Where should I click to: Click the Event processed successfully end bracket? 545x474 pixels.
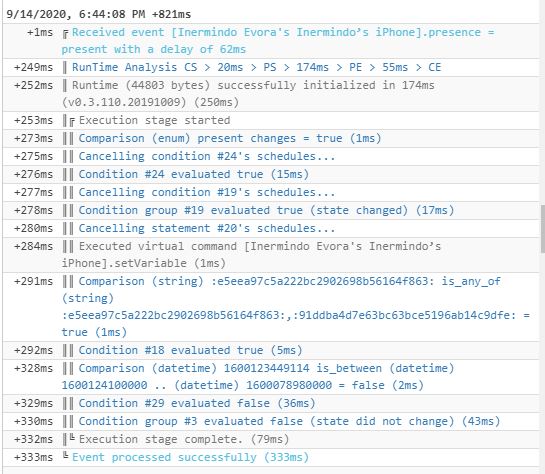point(65,455)
